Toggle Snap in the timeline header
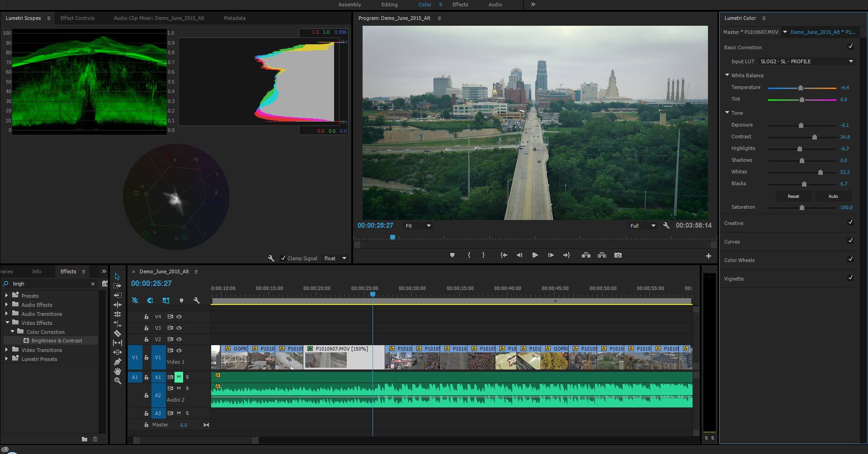This screenshot has height=454, width=868. [x=150, y=300]
